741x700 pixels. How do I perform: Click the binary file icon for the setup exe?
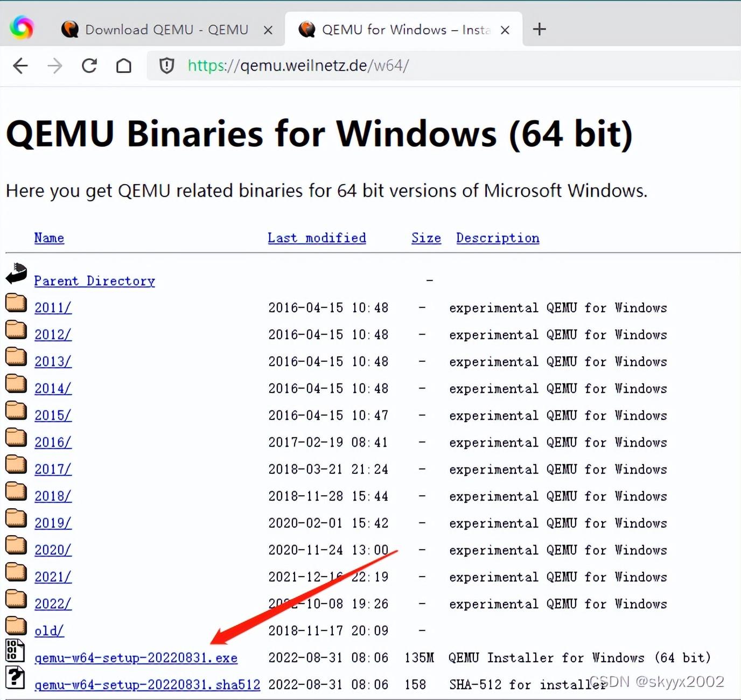[x=15, y=650]
